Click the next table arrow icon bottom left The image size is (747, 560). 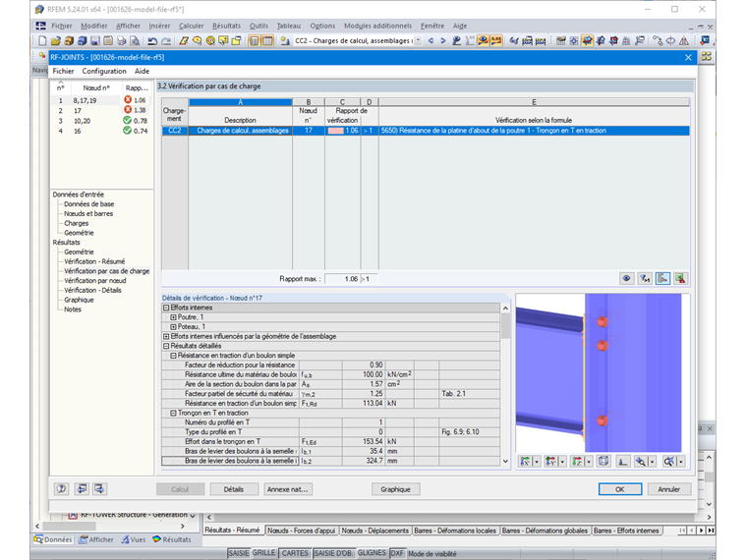99,488
